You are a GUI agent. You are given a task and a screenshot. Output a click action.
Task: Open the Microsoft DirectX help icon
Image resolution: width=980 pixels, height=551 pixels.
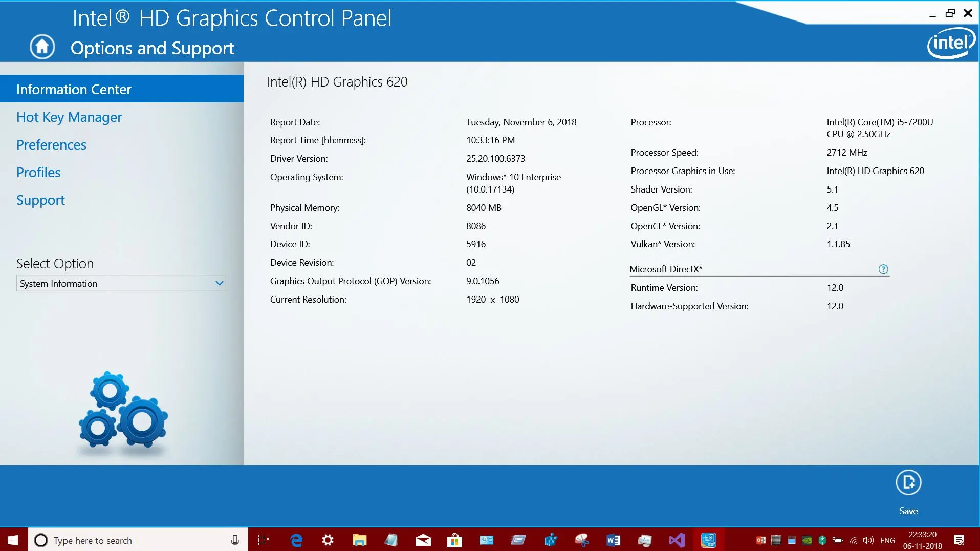point(883,269)
